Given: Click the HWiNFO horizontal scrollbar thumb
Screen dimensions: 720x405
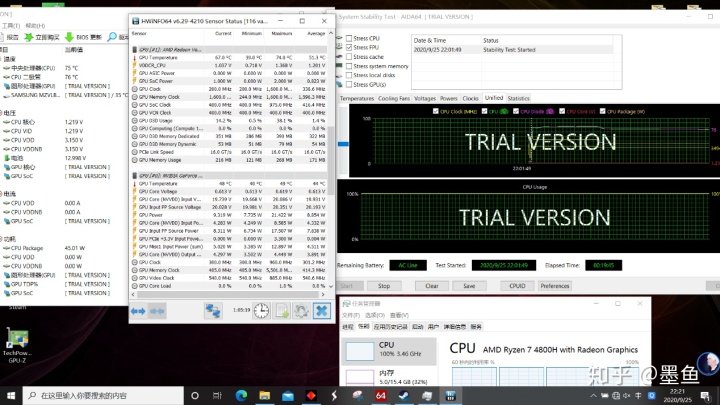Looking at the screenshot, I should (x=227, y=294).
